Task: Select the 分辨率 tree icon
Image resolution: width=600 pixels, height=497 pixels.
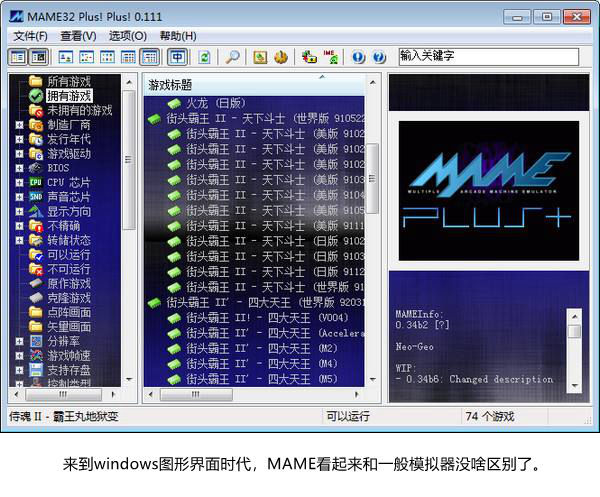Action: click(36, 341)
